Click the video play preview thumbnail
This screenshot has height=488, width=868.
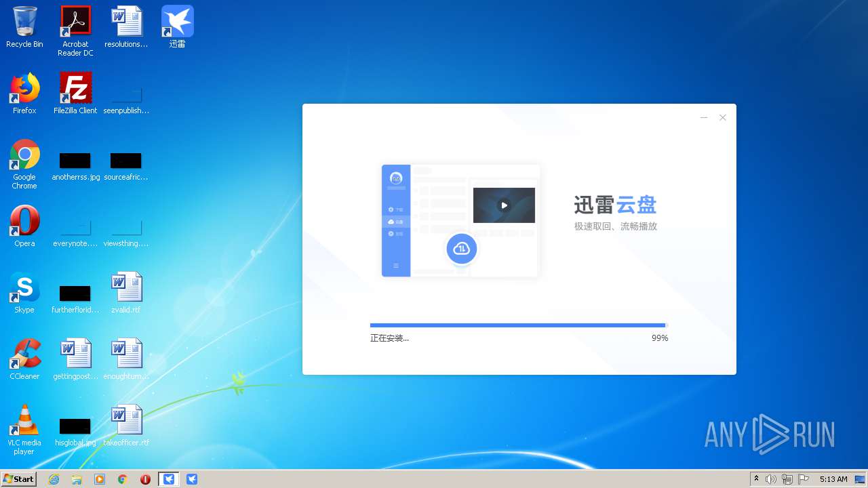504,205
